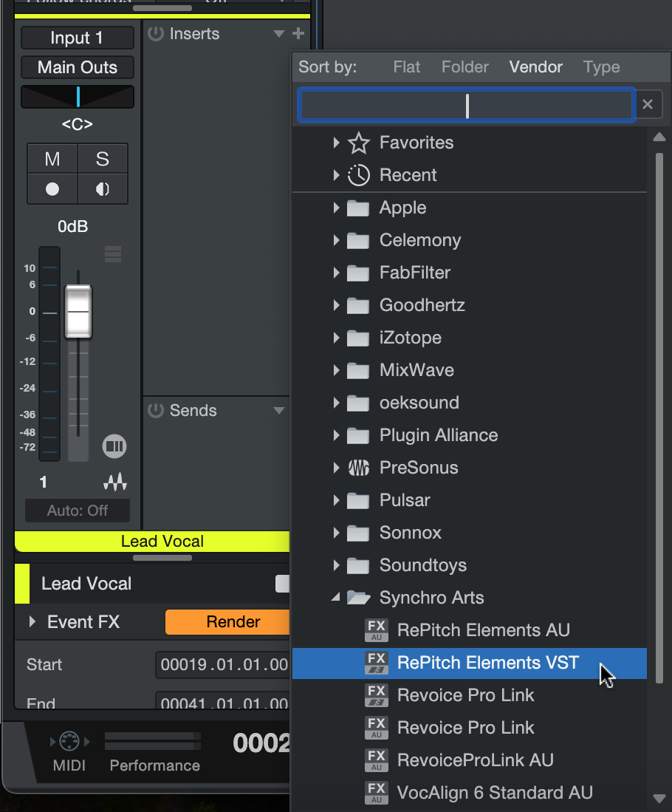Toggle input monitoring on the channel

pos(102,189)
